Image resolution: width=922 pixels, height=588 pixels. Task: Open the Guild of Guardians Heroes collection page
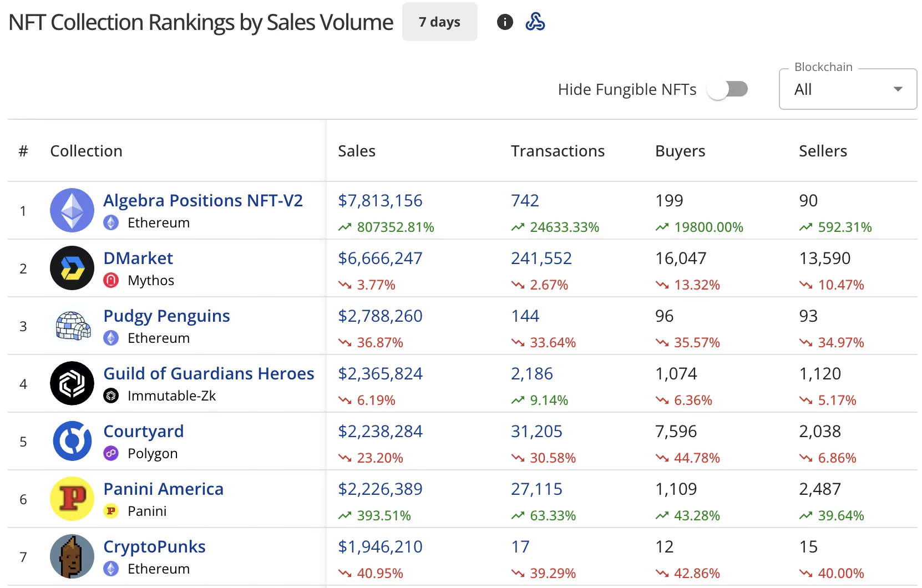[209, 373]
